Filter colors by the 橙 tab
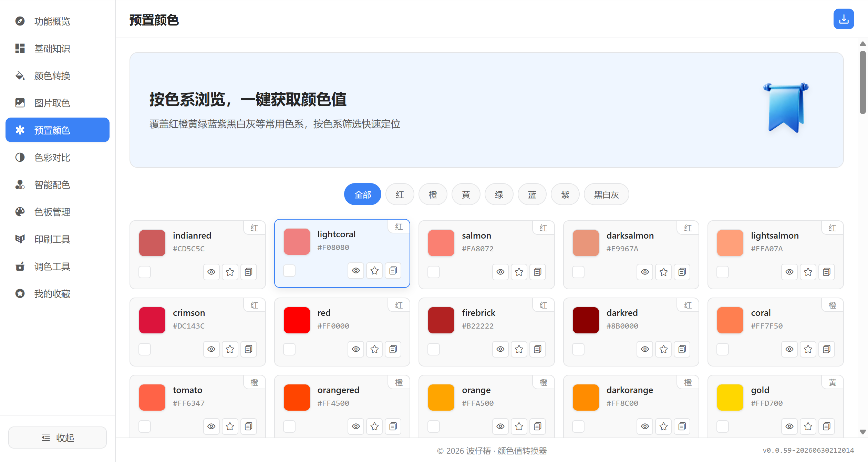The width and height of the screenshot is (868, 462). (x=433, y=194)
